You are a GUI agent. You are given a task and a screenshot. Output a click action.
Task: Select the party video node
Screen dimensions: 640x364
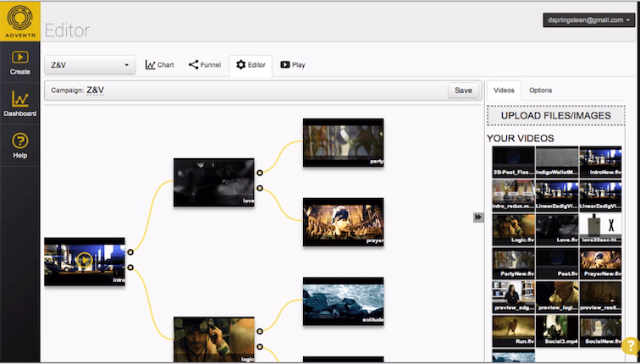[343, 142]
